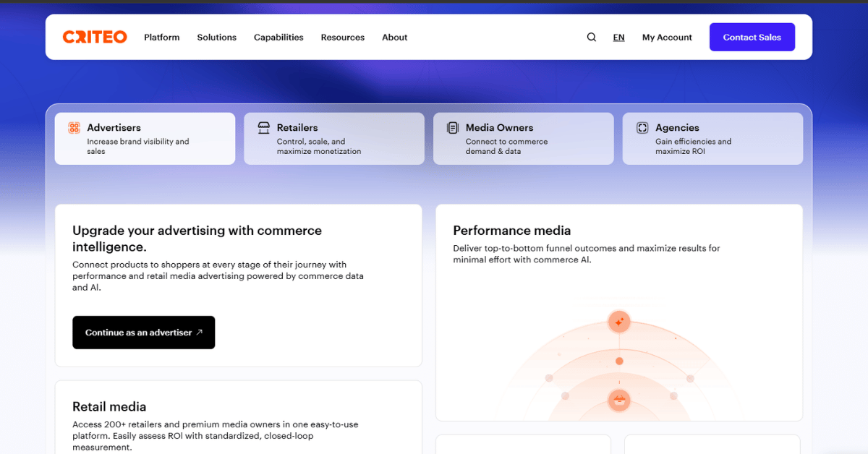868x454 pixels.
Task: Click 'Increase brand visibility and sales' text
Action: click(x=138, y=146)
